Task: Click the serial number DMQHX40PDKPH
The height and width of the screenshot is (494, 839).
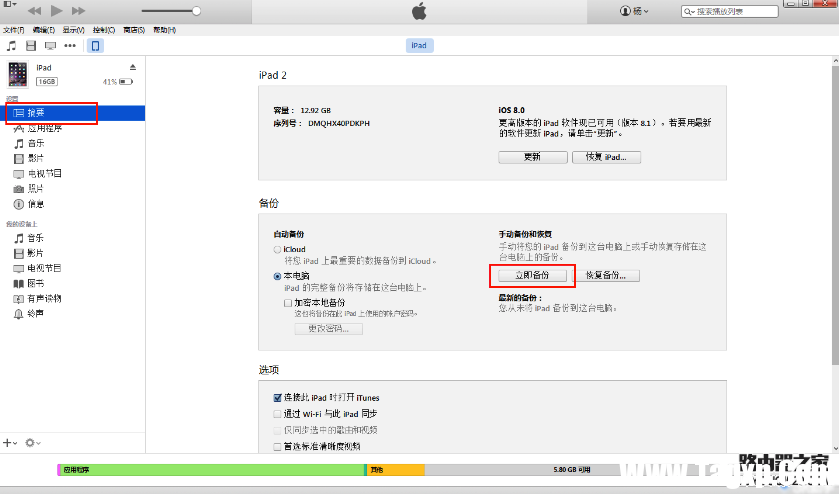Action: tap(339, 123)
